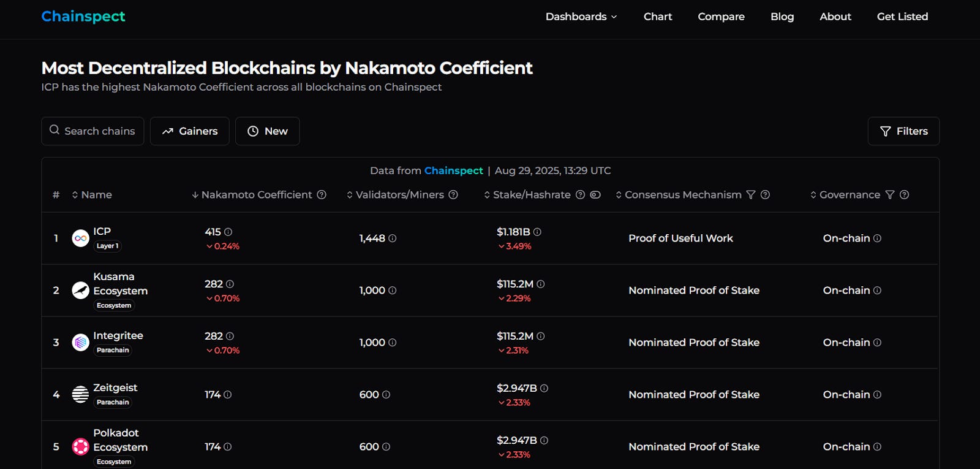
Task: Click the Consensus Mechanism filter funnel icon
Action: click(751, 195)
